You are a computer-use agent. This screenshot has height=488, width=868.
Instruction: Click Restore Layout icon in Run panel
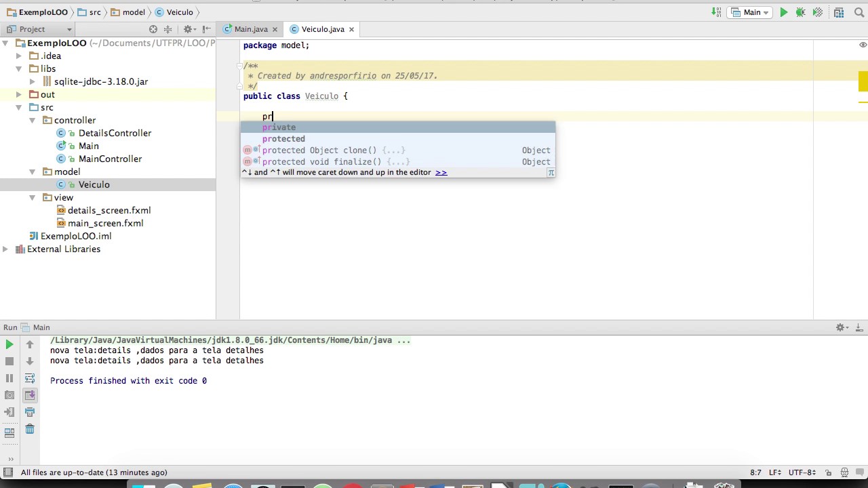click(9, 432)
